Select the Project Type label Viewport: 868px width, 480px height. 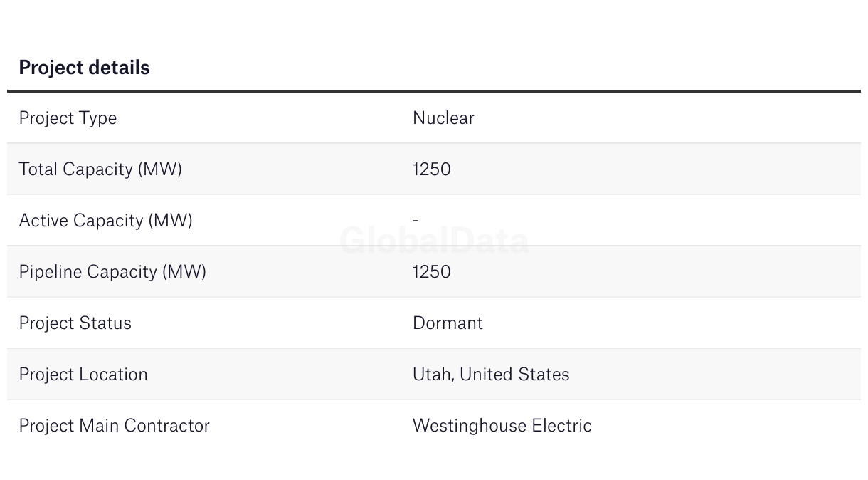(x=68, y=118)
